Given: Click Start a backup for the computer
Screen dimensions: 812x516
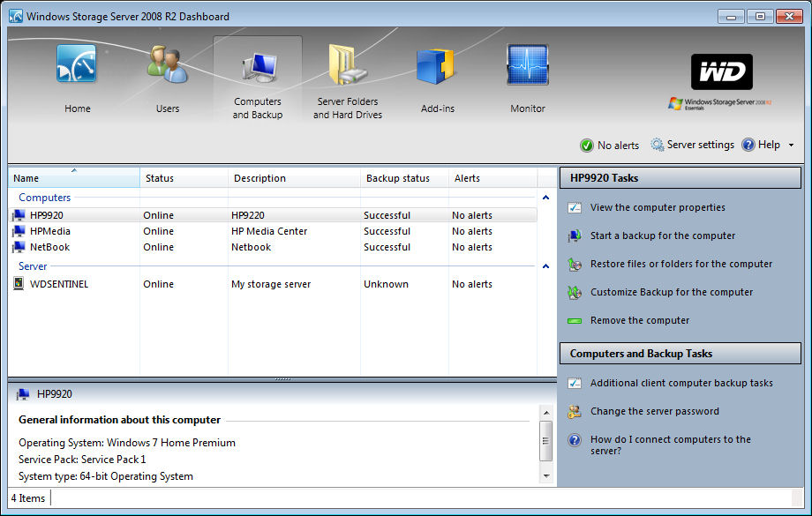Looking at the screenshot, I should click(663, 236).
